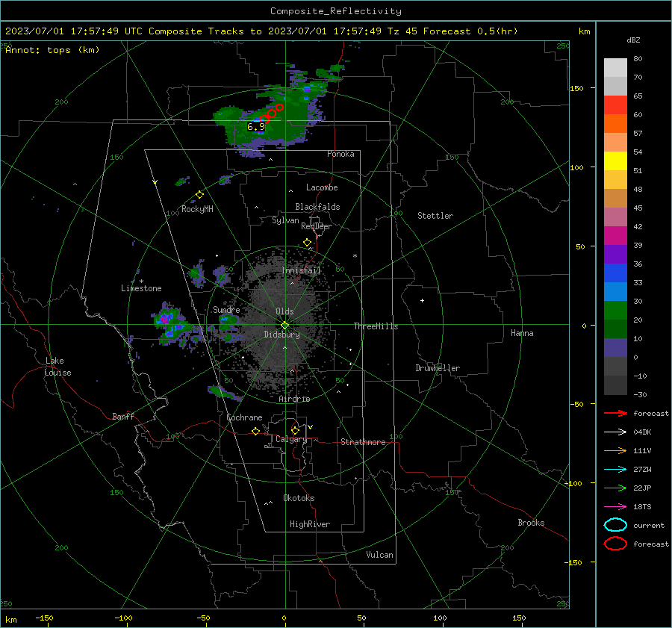Click the blue 33 dBZ color swatch

pyautogui.click(x=615, y=273)
